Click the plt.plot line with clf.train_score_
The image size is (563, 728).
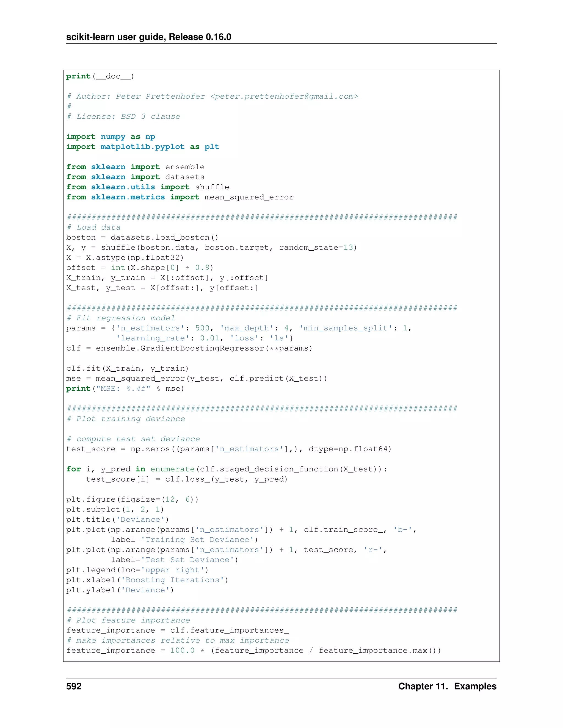point(241,529)
